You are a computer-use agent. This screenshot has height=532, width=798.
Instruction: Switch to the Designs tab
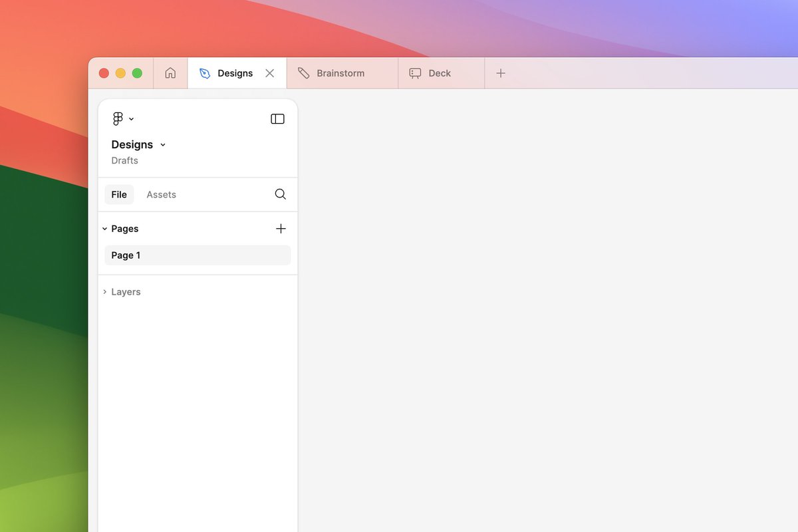click(237, 73)
